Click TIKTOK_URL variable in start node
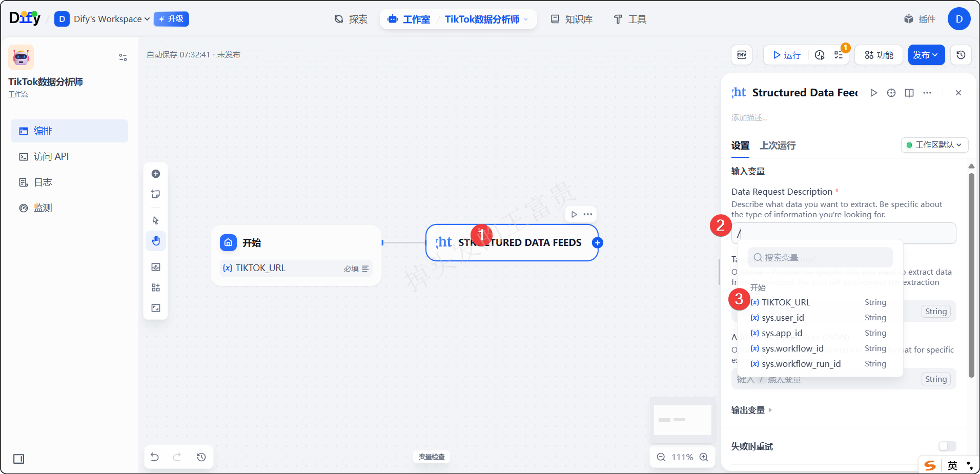Image resolution: width=980 pixels, height=474 pixels. point(296,269)
